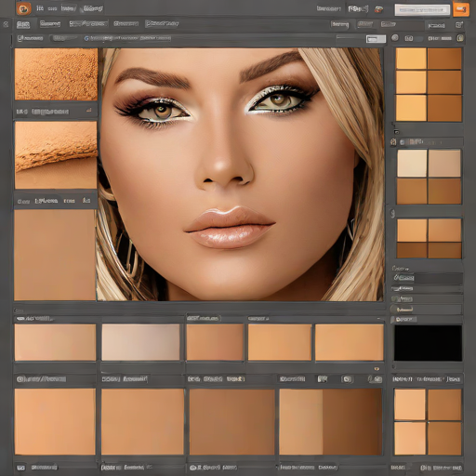476x476 pixels.
Task: Click the last small icon above two-tone swatch
Action: [x=375, y=379]
